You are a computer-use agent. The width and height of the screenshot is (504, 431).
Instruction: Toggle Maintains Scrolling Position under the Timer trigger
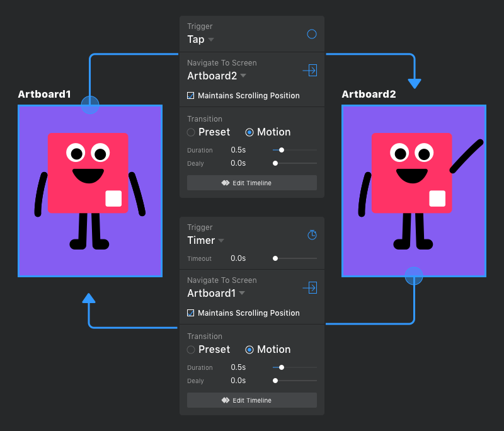point(190,313)
